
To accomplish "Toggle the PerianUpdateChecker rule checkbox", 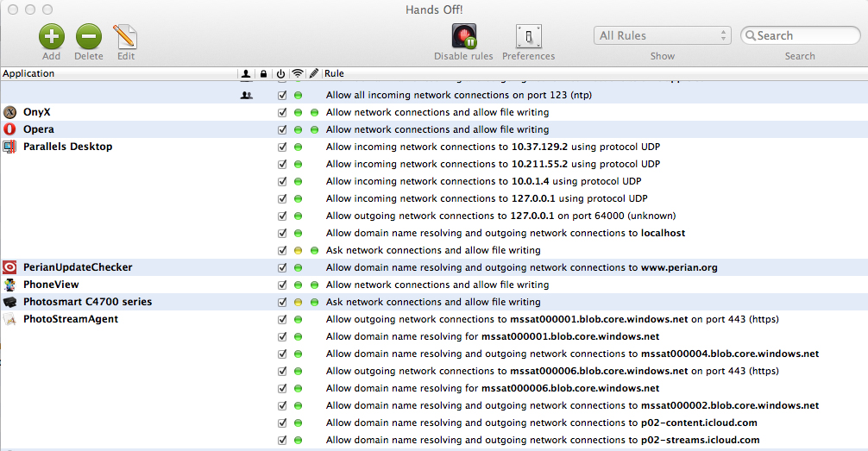I will coord(282,267).
